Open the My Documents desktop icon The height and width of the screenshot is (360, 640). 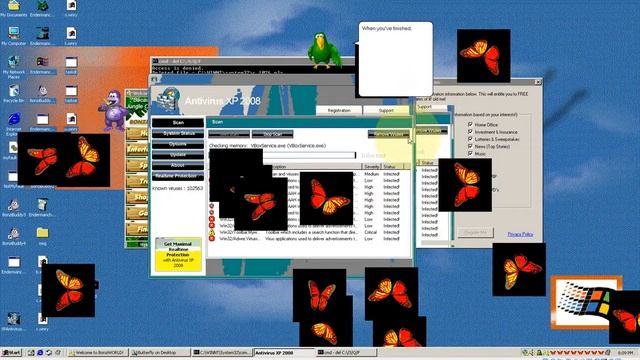pos(14,8)
